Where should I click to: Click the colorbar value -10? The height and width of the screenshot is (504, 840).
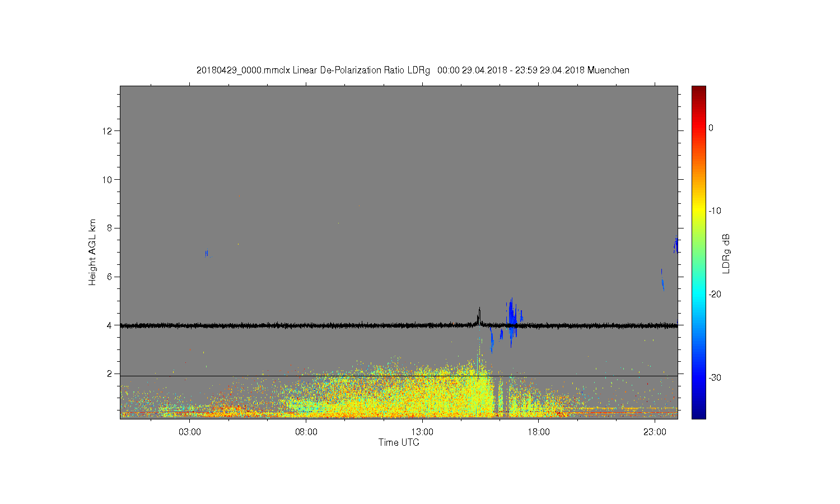point(715,211)
